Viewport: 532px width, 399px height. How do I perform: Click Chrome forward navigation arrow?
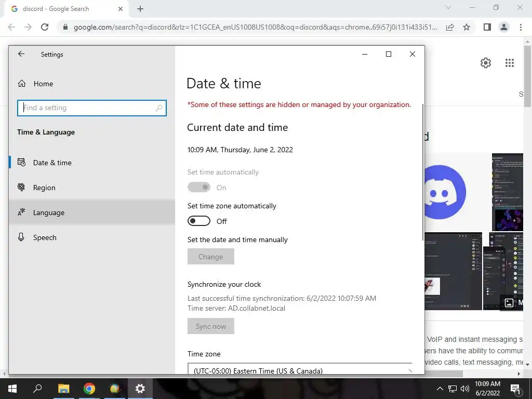pos(28,27)
